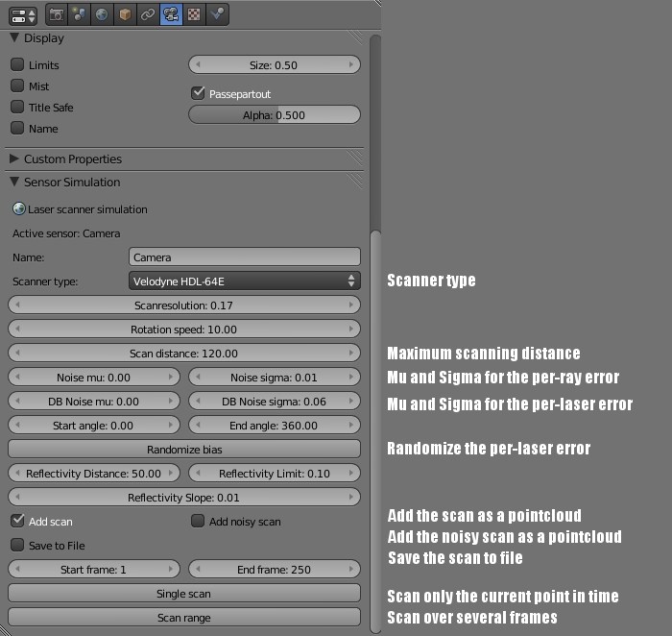The width and height of the screenshot is (672, 636).
Task: Increase Scanresolution with right arrow
Action: (x=351, y=305)
